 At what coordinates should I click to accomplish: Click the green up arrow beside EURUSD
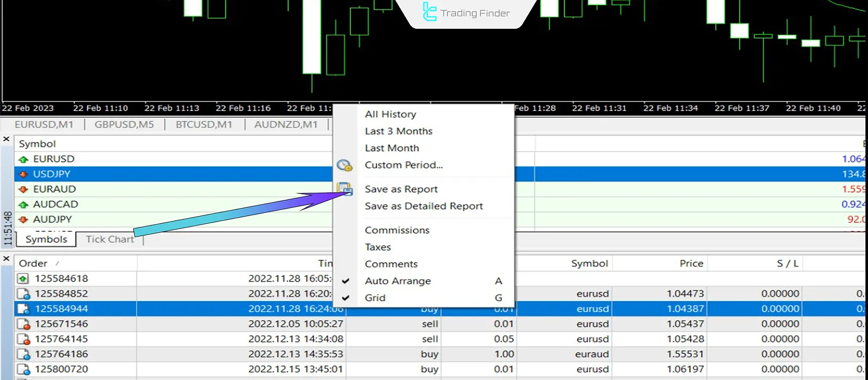coord(23,159)
